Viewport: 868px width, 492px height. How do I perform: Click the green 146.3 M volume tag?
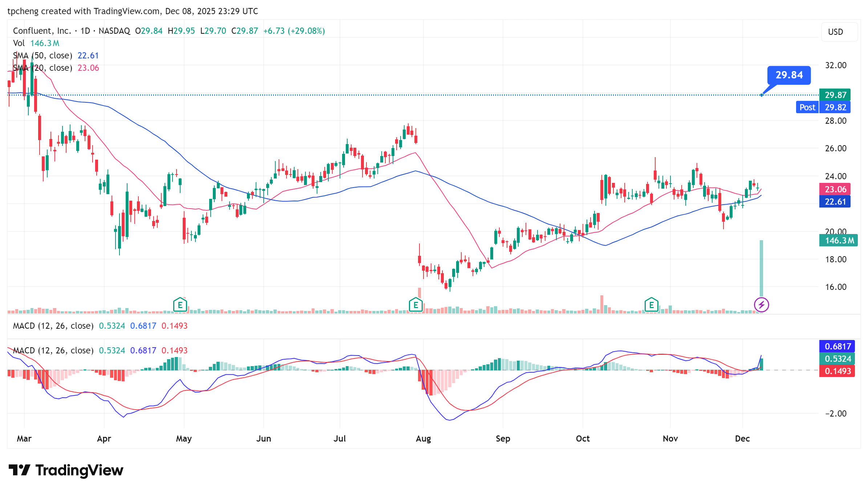click(838, 241)
